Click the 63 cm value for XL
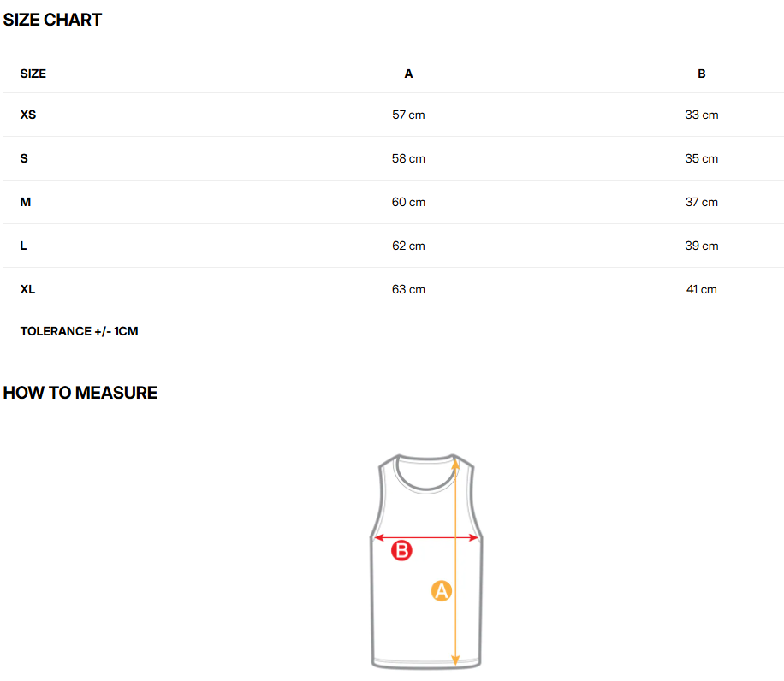This screenshot has height=681, width=784. click(408, 289)
